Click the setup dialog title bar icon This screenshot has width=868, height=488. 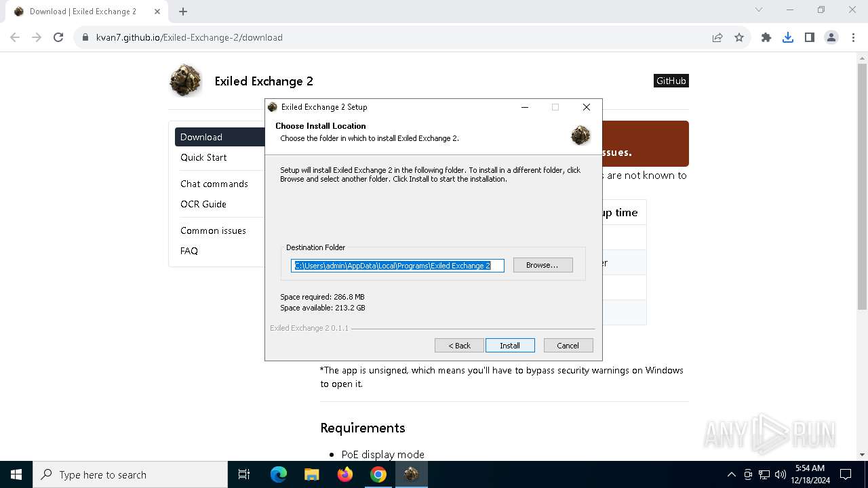(x=273, y=107)
